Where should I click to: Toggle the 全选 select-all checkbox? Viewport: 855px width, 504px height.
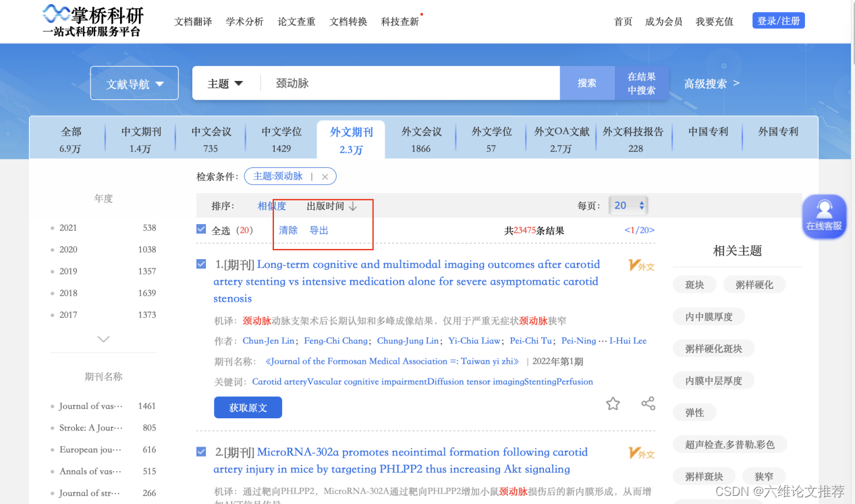201,229
